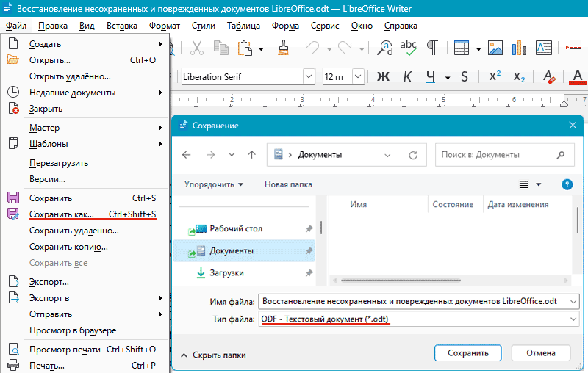
Task: Open the Insert Table dropdown arrow
Action: click(x=478, y=49)
